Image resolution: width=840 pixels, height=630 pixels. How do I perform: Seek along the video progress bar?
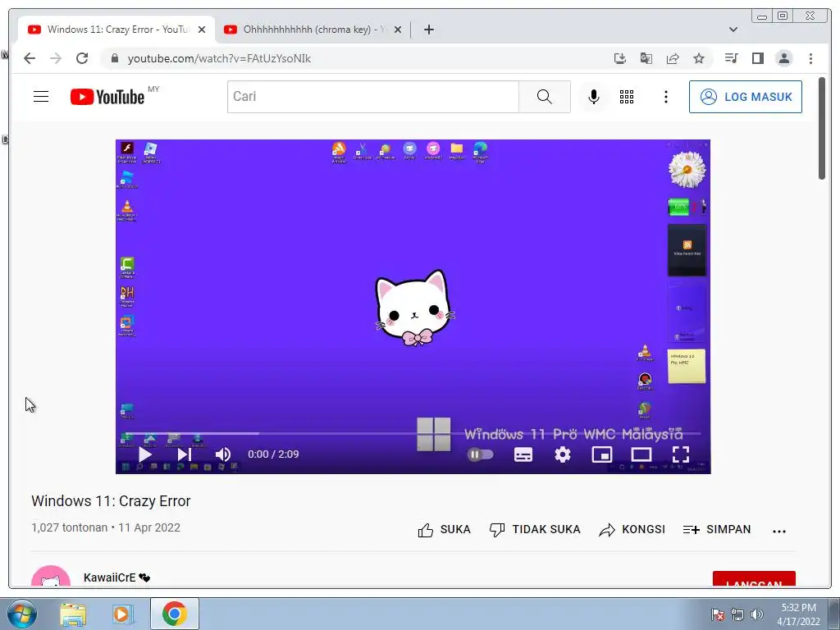[x=413, y=433]
